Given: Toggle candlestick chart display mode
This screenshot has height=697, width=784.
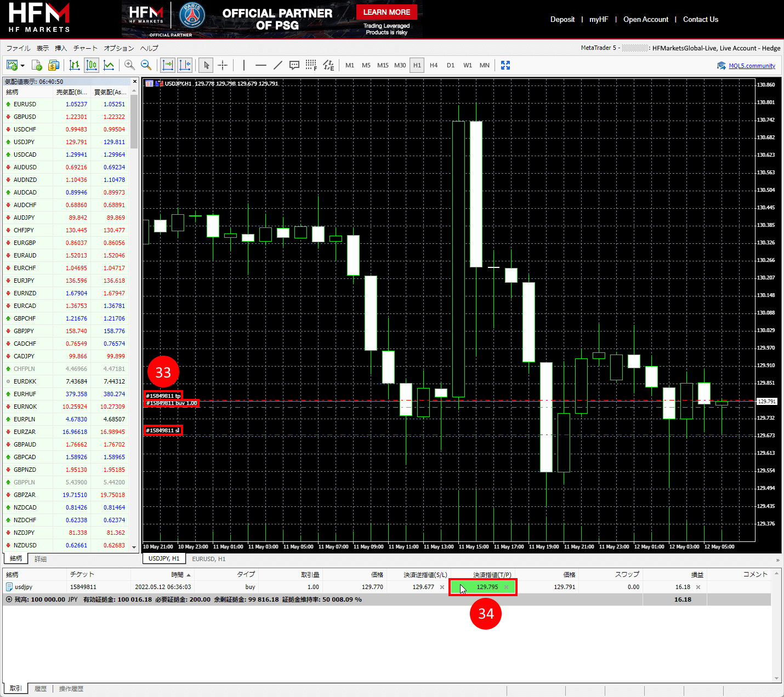Looking at the screenshot, I should 92,65.
